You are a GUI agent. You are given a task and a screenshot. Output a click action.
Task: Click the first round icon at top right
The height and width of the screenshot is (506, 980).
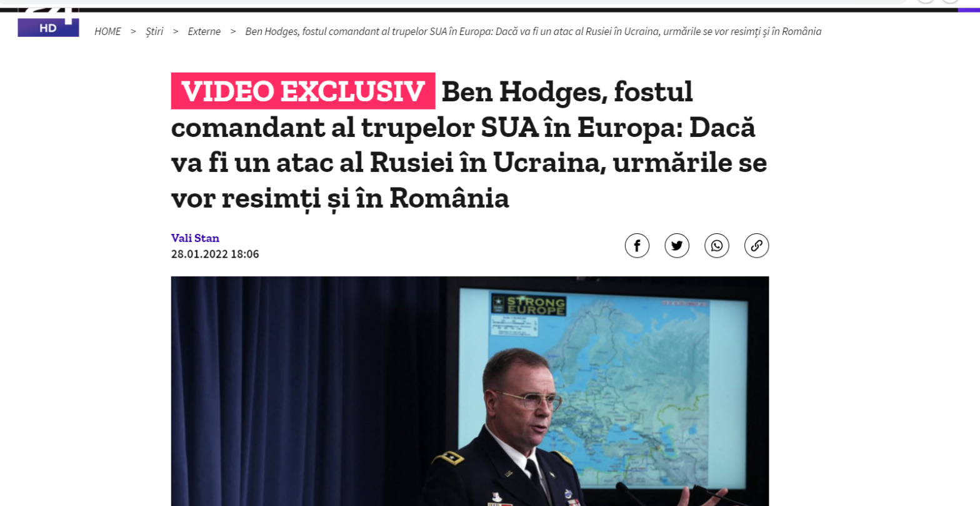[926, 1]
